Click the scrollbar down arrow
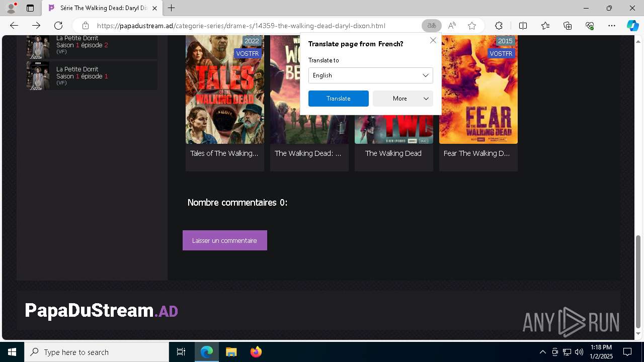This screenshot has width=644, height=362. [x=638, y=334]
